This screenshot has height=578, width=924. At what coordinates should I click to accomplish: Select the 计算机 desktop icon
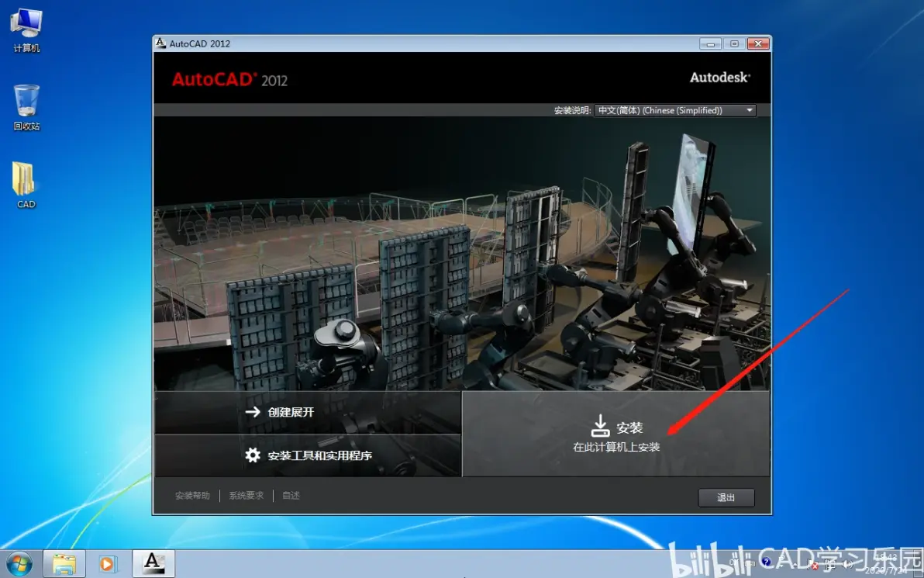(x=26, y=31)
